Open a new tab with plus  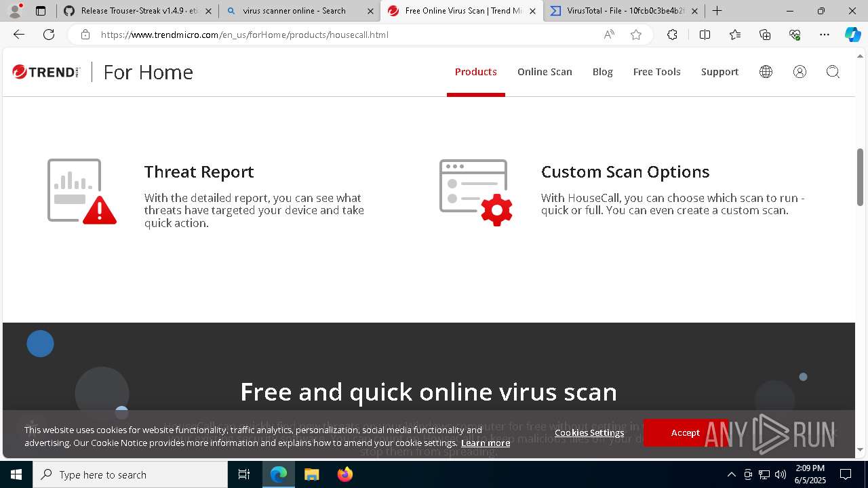click(717, 11)
